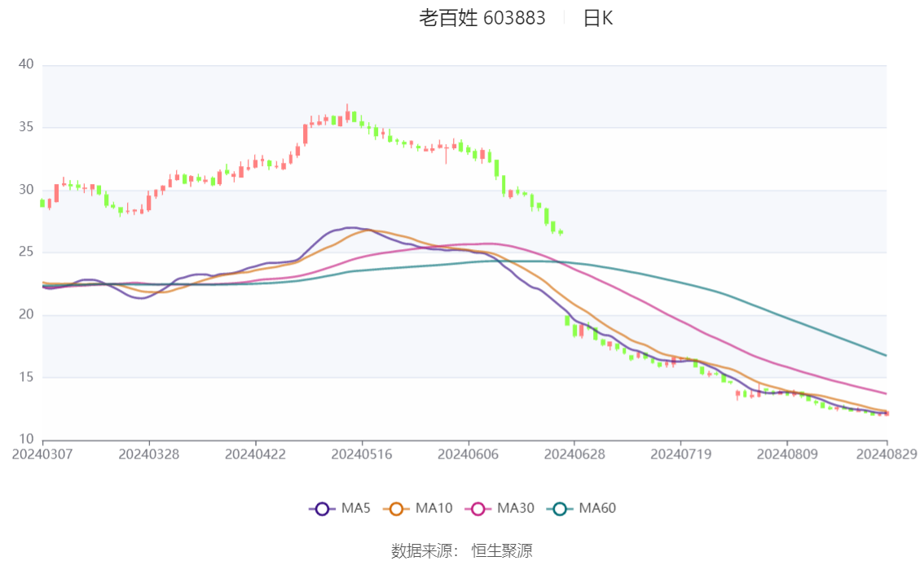924x561 pixels.
Task: Click the chart title 老百姓 603883
Action: pos(482,18)
